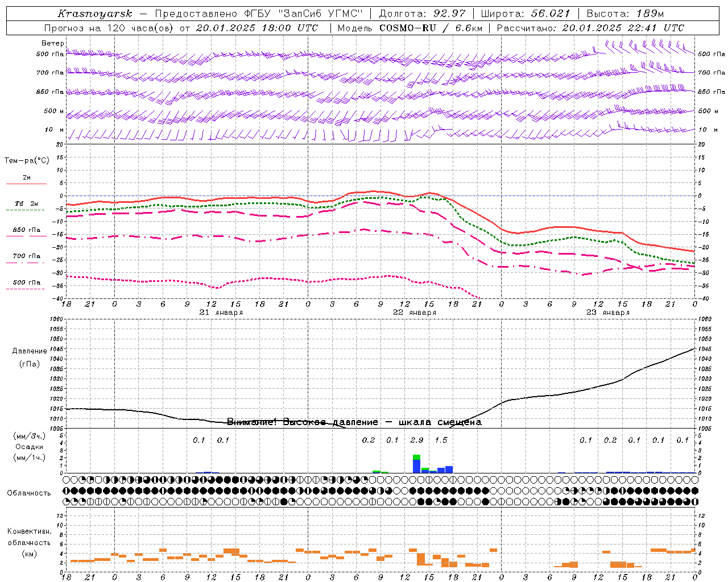Image resolution: width=728 pixels, height=582 pixels.
Task: Click the 2.9 precipitation amount
Action: [x=417, y=440]
